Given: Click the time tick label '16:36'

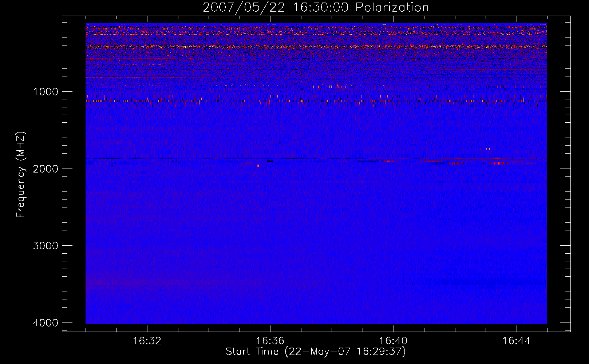Looking at the screenshot, I should click(270, 341).
